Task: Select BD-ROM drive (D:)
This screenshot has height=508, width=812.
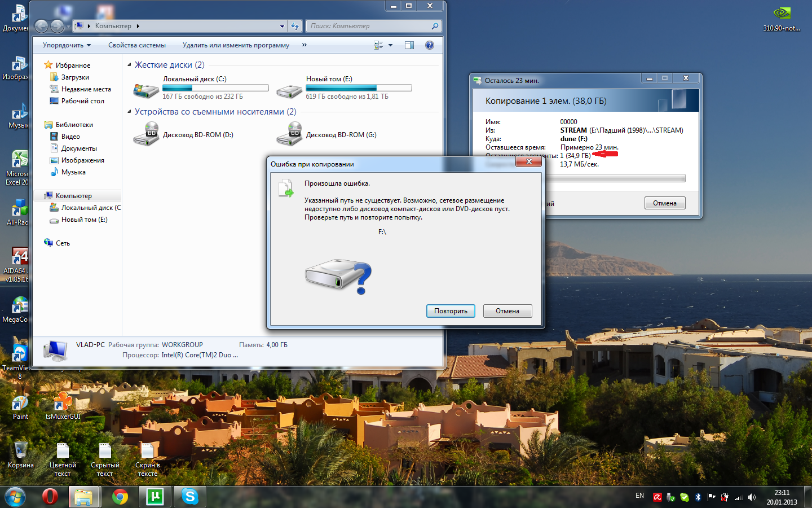Action: (x=183, y=134)
